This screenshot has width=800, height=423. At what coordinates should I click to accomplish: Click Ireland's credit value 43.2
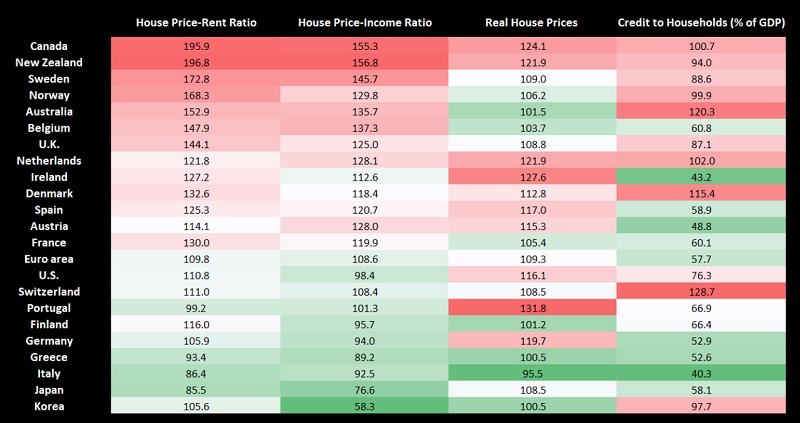tap(702, 177)
